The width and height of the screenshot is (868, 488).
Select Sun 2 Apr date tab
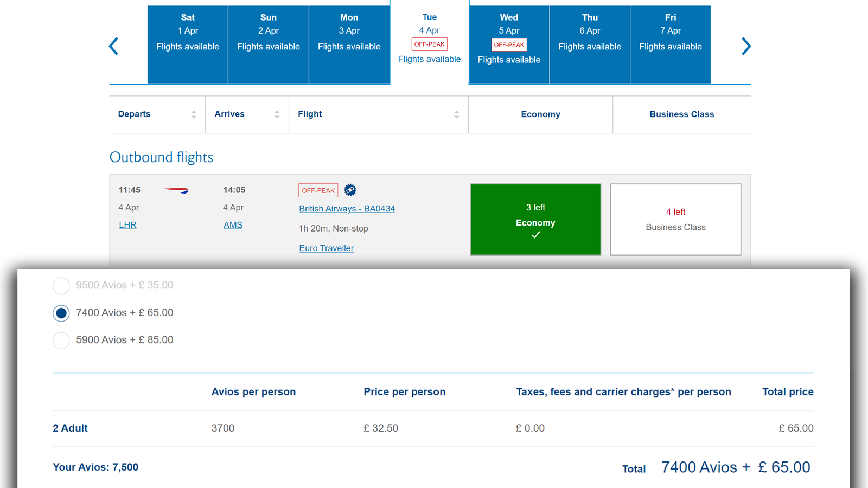tap(269, 44)
